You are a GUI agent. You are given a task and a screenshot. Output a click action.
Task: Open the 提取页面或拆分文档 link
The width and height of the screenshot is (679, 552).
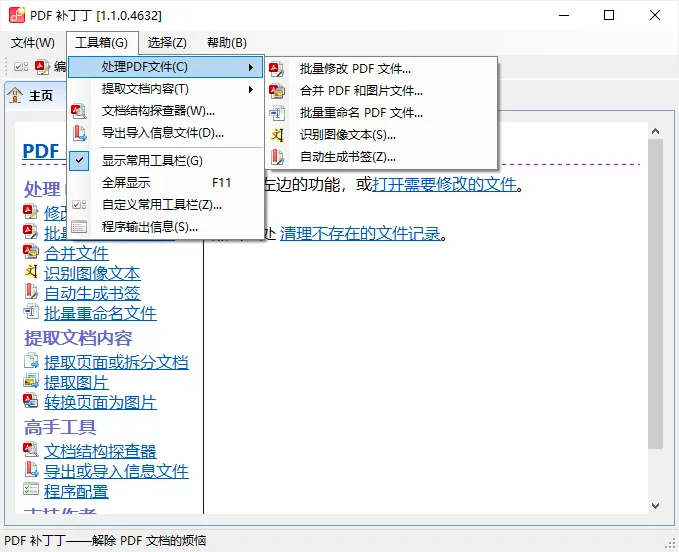pyautogui.click(x=116, y=362)
